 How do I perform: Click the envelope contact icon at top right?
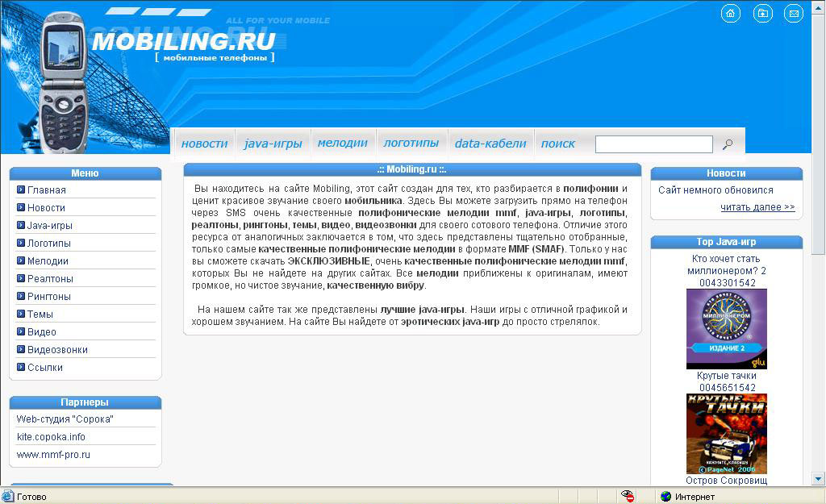[794, 14]
